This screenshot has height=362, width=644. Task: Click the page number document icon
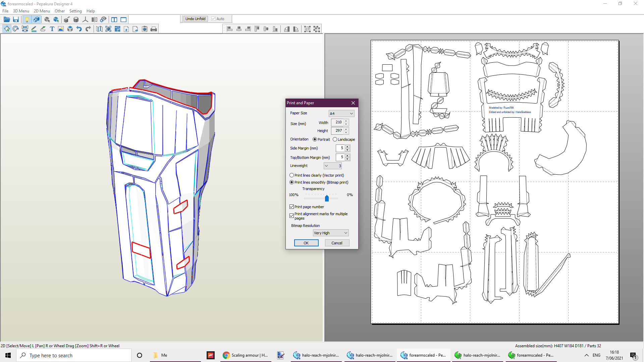coord(126,29)
